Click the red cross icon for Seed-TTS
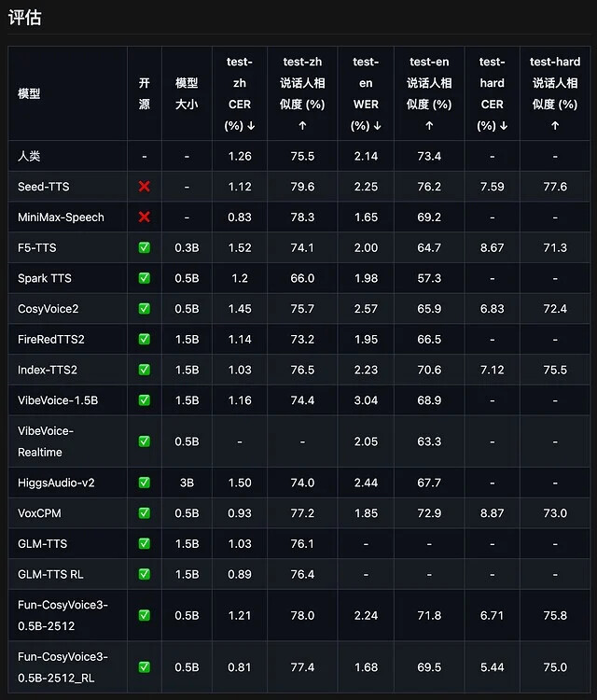 (144, 187)
